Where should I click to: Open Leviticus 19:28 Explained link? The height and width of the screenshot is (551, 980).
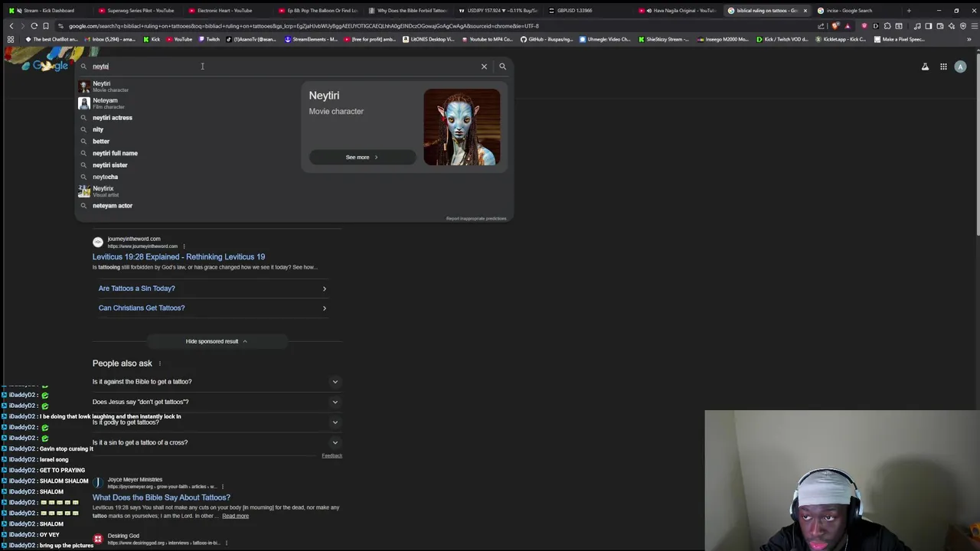178,257
